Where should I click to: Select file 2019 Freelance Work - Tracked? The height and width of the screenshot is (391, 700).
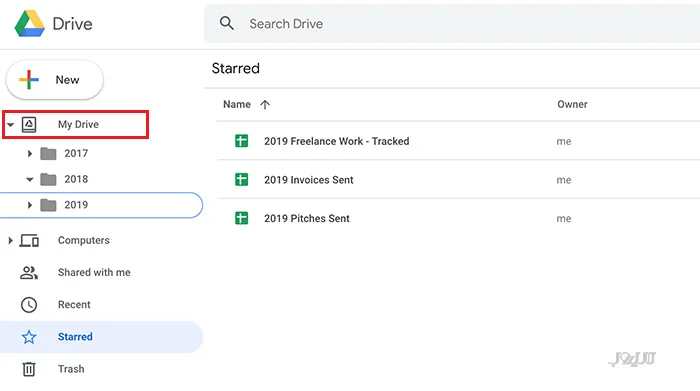[337, 141]
